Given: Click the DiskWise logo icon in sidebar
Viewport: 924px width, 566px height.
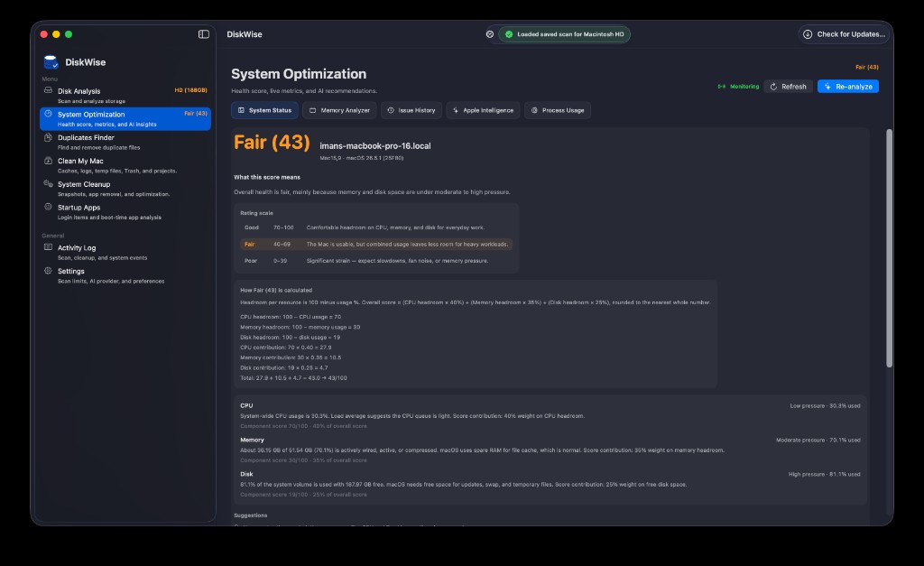Looking at the screenshot, I should (x=51, y=62).
